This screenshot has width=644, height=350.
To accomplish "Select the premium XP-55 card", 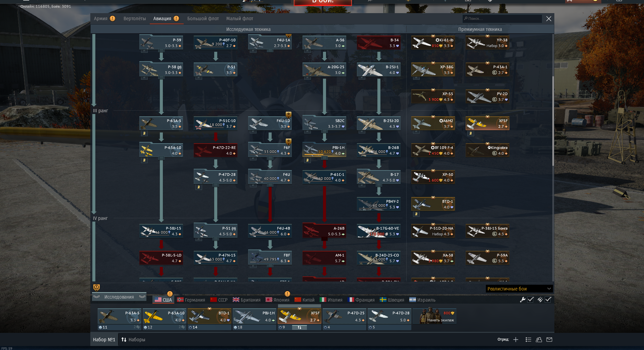I will tap(433, 96).
